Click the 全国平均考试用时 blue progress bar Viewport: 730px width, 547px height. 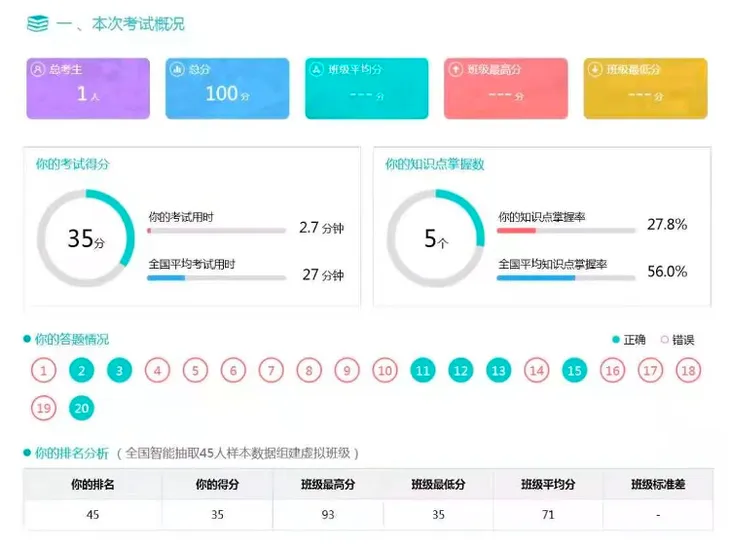(x=216, y=278)
